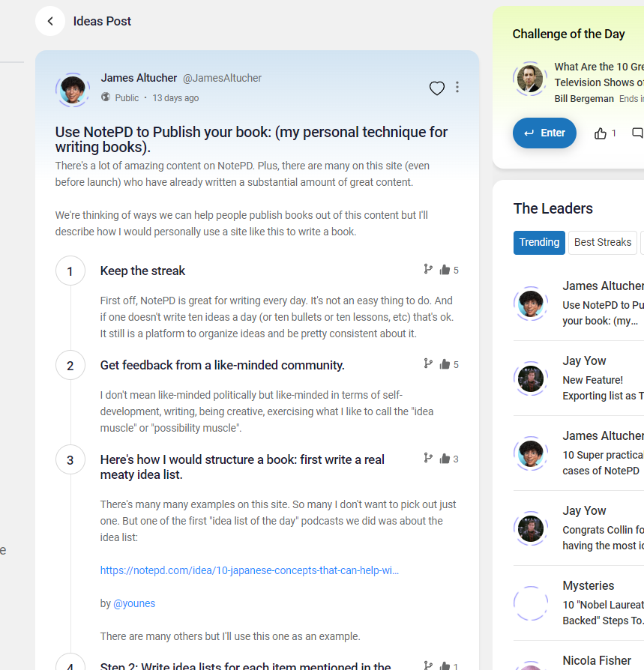Click the Enter challenge button
Image resolution: width=644 pixels, height=670 pixels.
click(544, 133)
